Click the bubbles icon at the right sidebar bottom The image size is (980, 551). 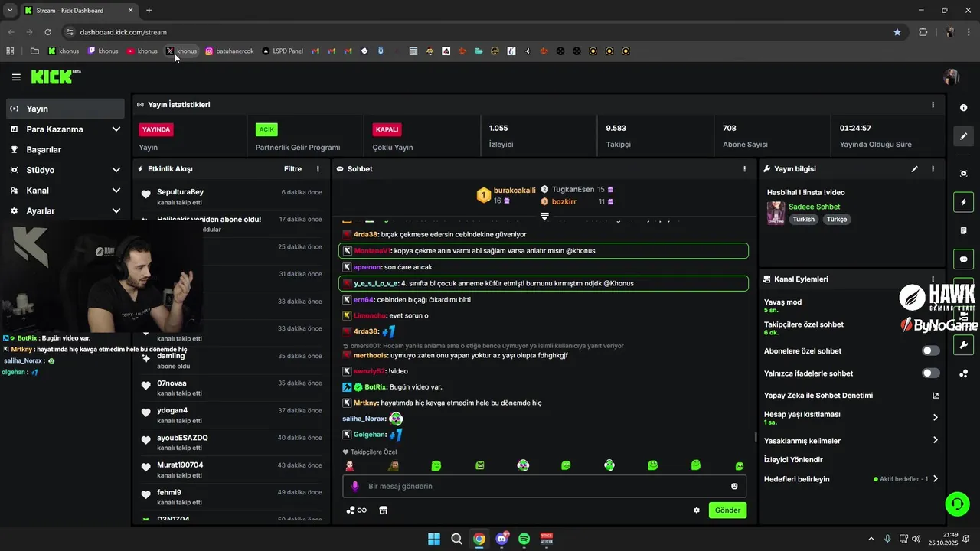(x=963, y=373)
